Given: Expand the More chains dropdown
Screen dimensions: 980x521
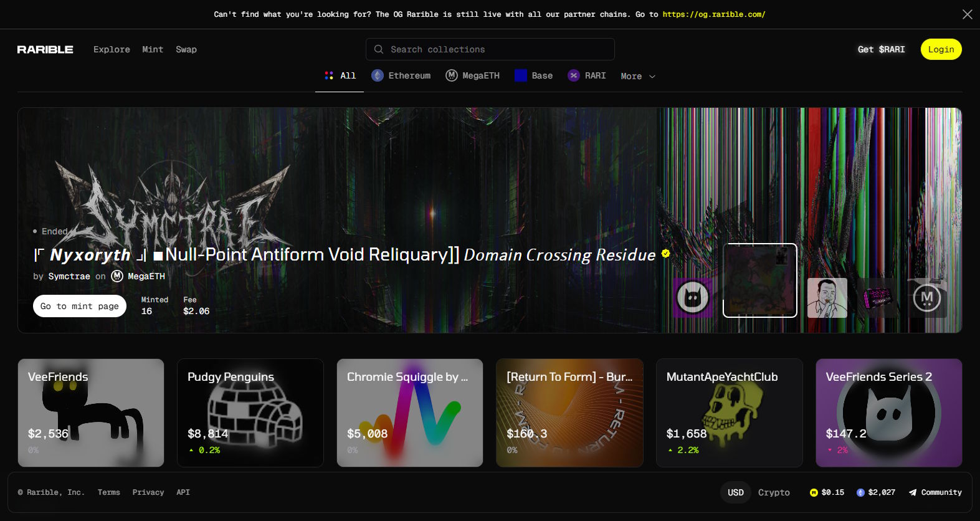Looking at the screenshot, I should [x=638, y=76].
